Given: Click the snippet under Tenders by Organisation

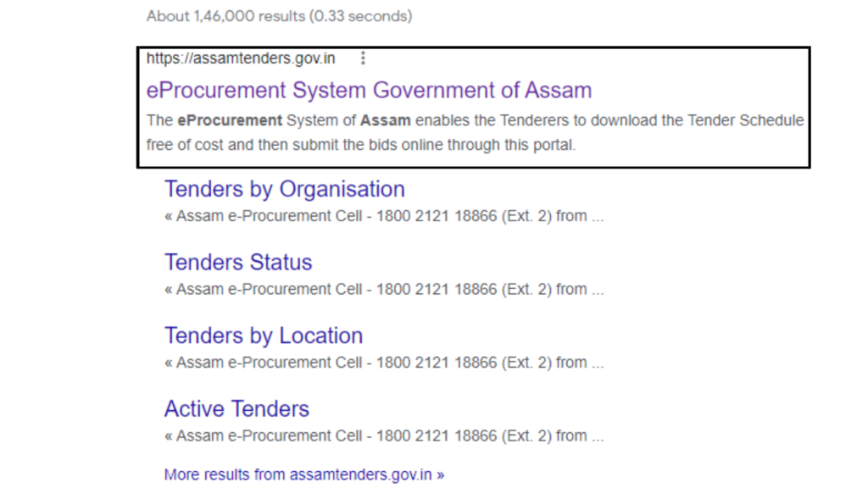Looking at the screenshot, I should point(383,216).
